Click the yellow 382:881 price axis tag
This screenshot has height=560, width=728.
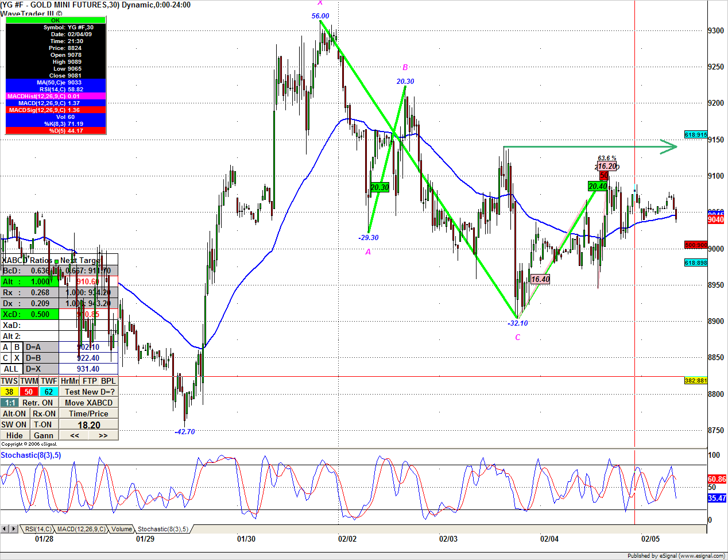tap(696, 380)
